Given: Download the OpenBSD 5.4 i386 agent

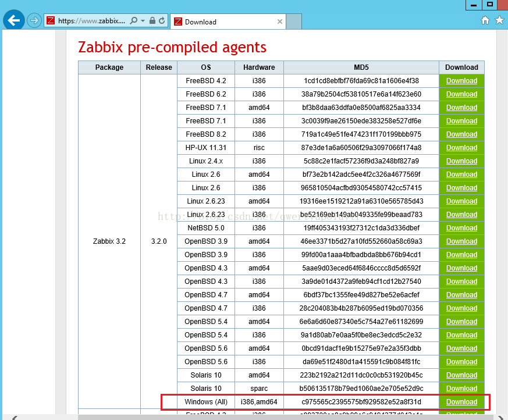Looking at the screenshot, I should (x=461, y=335).
